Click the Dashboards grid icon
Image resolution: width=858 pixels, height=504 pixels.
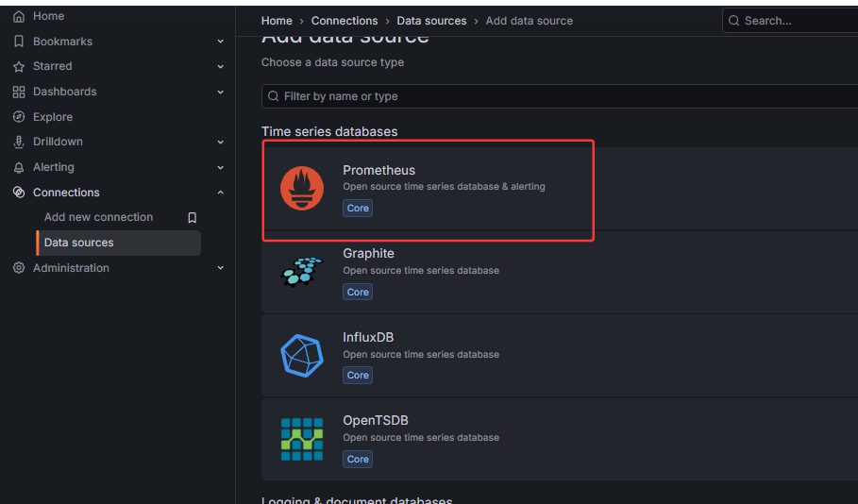pos(19,92)
